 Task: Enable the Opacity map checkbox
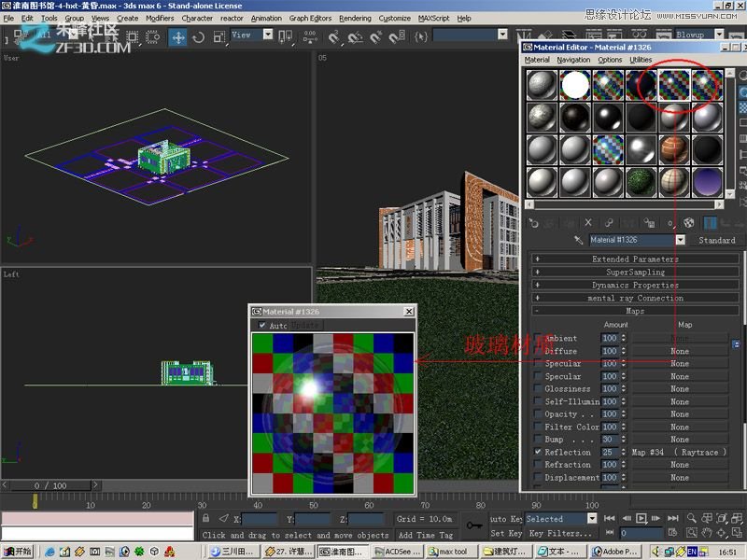[536, 414]
